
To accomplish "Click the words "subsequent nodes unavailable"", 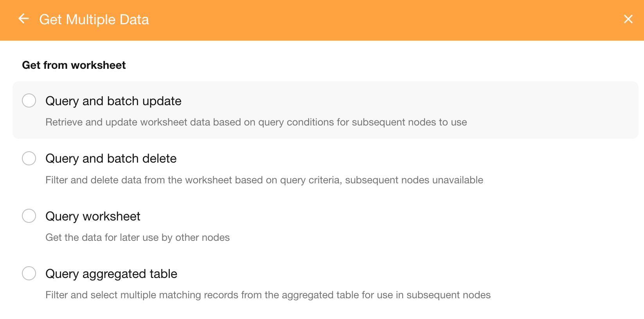I will coord(414,180).
